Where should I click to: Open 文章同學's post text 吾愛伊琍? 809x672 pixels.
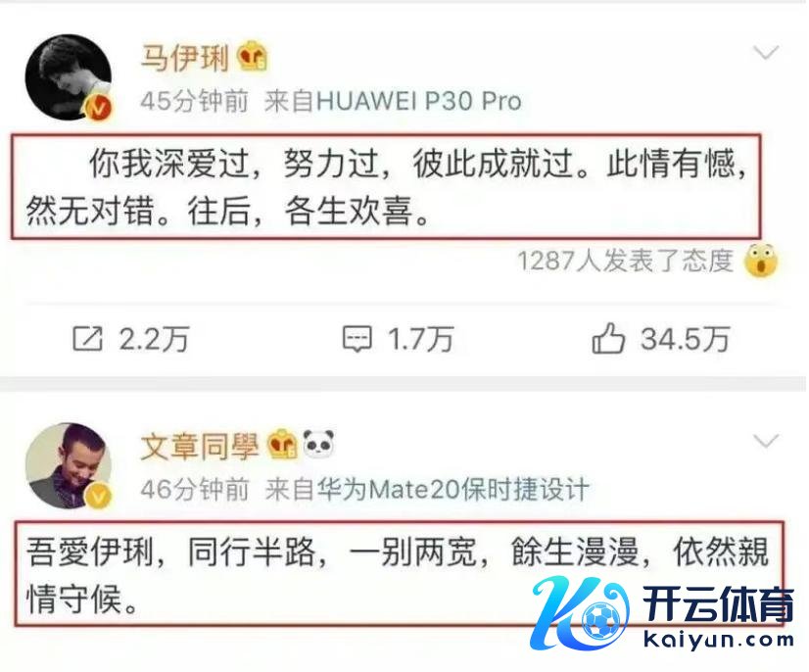[399, 573]
